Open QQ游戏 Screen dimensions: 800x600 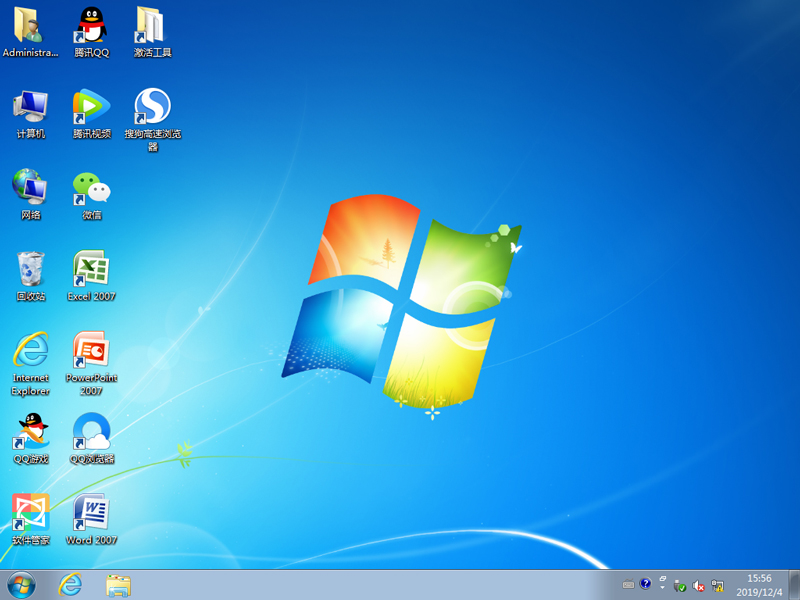coord(30,435)
